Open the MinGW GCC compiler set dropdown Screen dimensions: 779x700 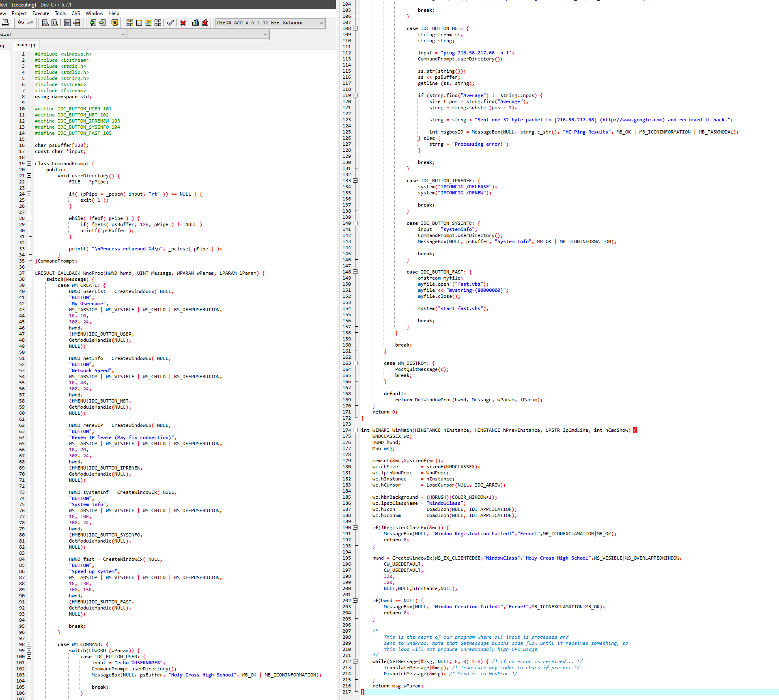click(x=270, y=23)
